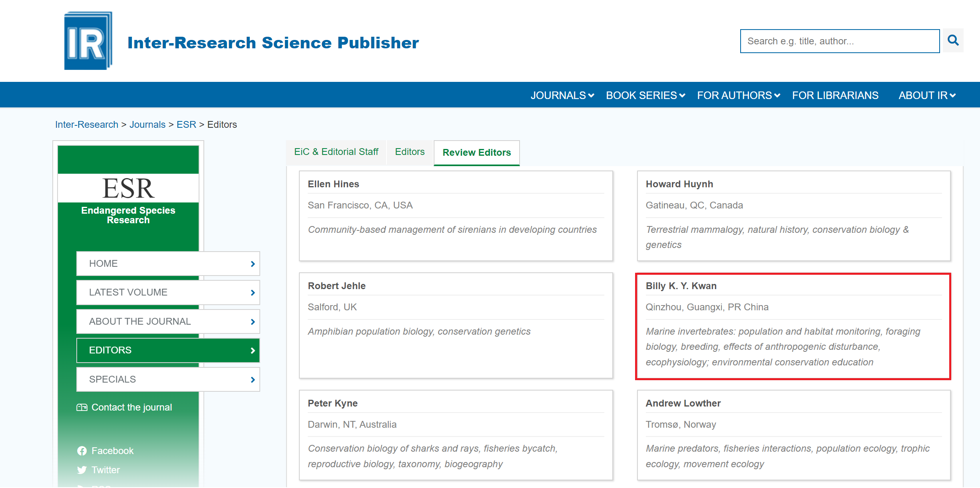Click the arrow icon on the HOME item
This screenshot has height=488, width=980.
click(253, 264)
